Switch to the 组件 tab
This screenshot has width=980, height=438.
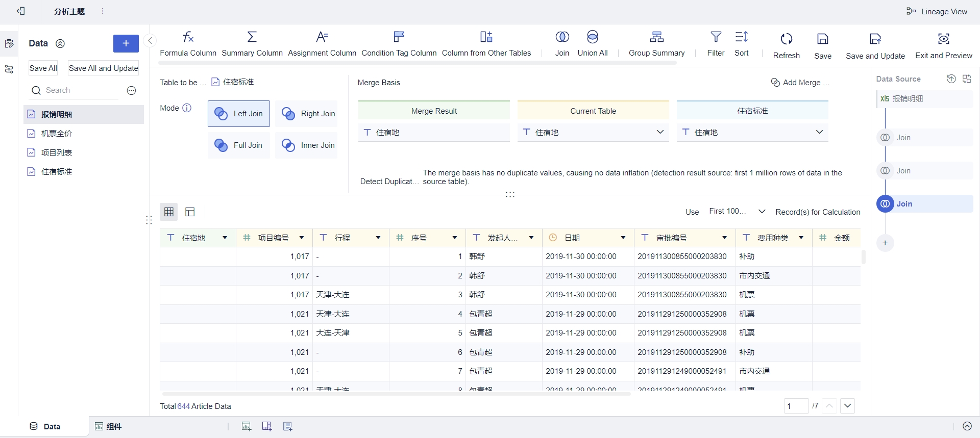pyautogui.click(x=109, y=426)
